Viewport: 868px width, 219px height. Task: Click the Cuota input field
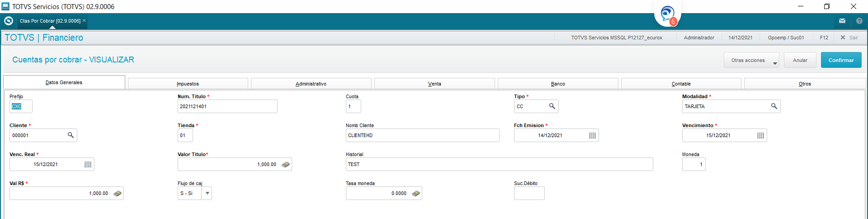point(353,106)
